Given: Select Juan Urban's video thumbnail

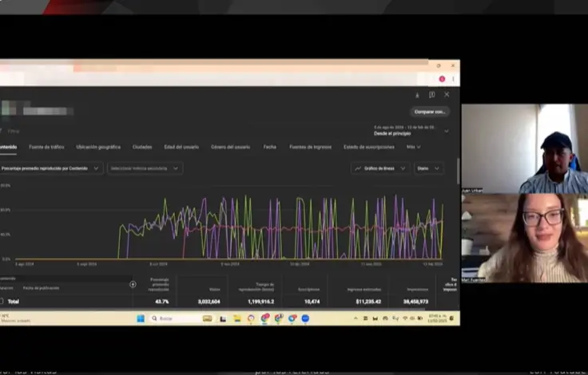Looking at the screenshot, I should [525, 148].
